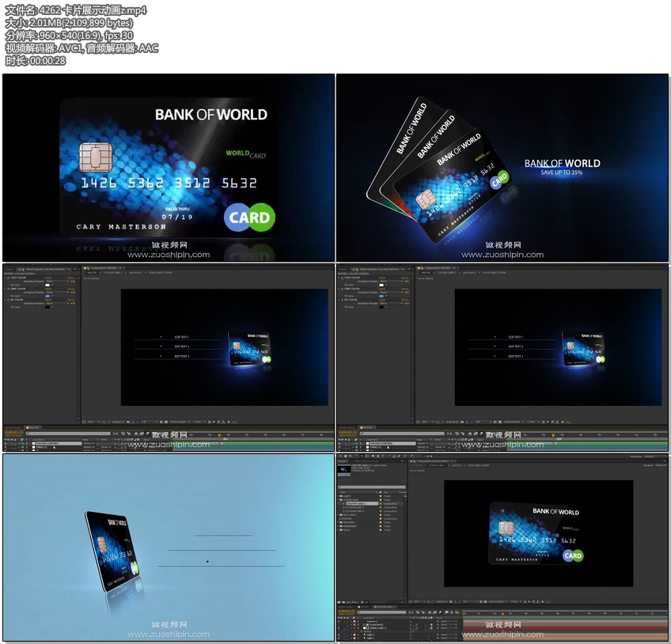
Task: Toggle the COLORS CONTROL layer eye in middle-left frame
Action: click(6, 443)
